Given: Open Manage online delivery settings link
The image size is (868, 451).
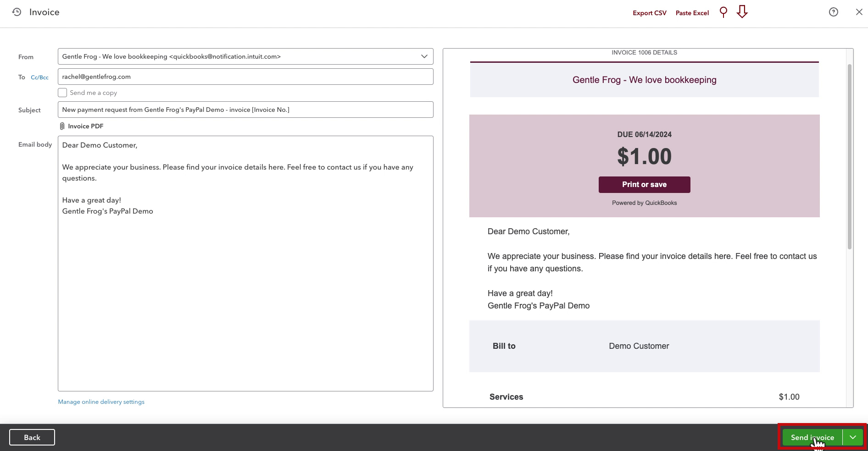Looking at the screenshot, I should pyautogui.click(x=101, y=402).
